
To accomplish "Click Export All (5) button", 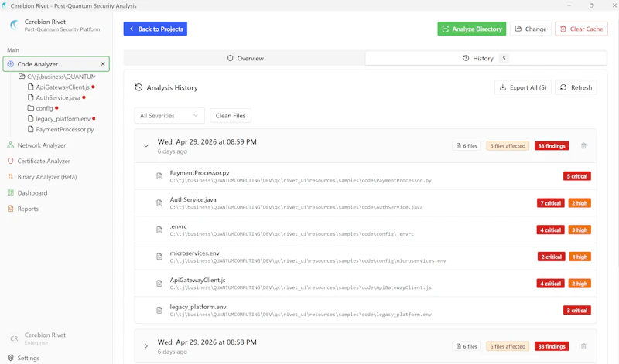I will 523,87.
